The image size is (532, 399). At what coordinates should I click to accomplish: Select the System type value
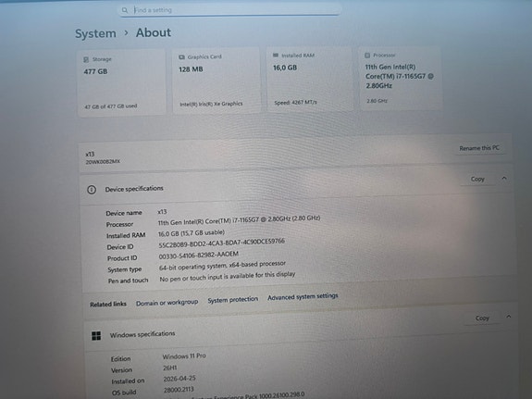point(222,266)
